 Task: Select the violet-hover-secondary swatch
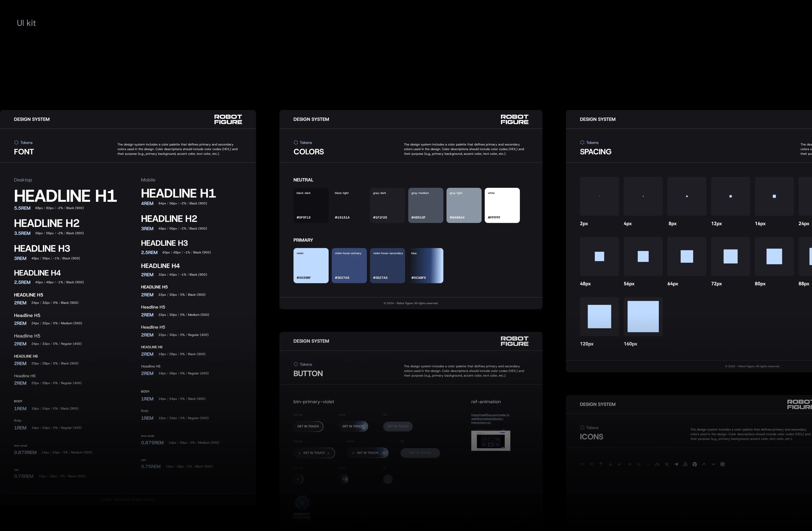tap(387, 265)
